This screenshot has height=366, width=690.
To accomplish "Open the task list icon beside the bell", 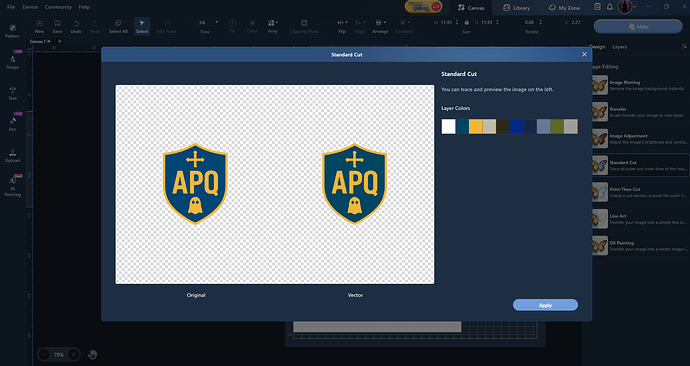I will pyautogui.click(x=597, y=7).
